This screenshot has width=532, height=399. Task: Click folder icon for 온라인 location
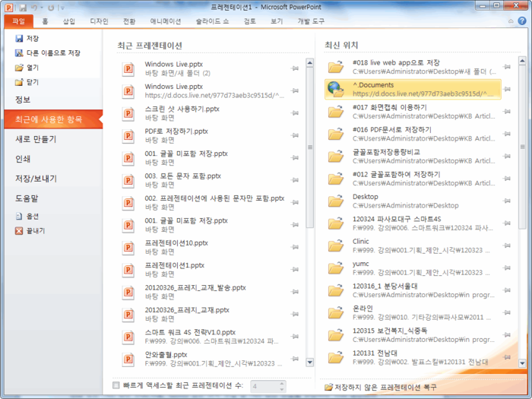(336, 312)
